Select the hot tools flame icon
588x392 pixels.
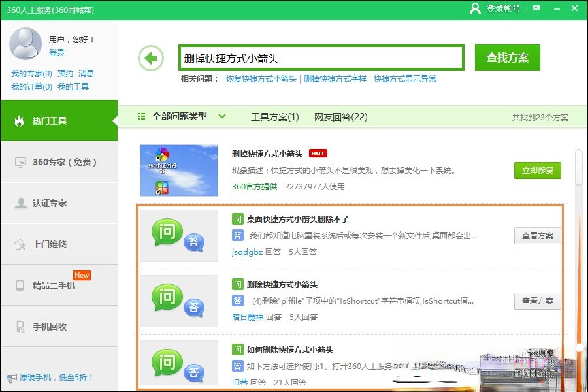19,121
